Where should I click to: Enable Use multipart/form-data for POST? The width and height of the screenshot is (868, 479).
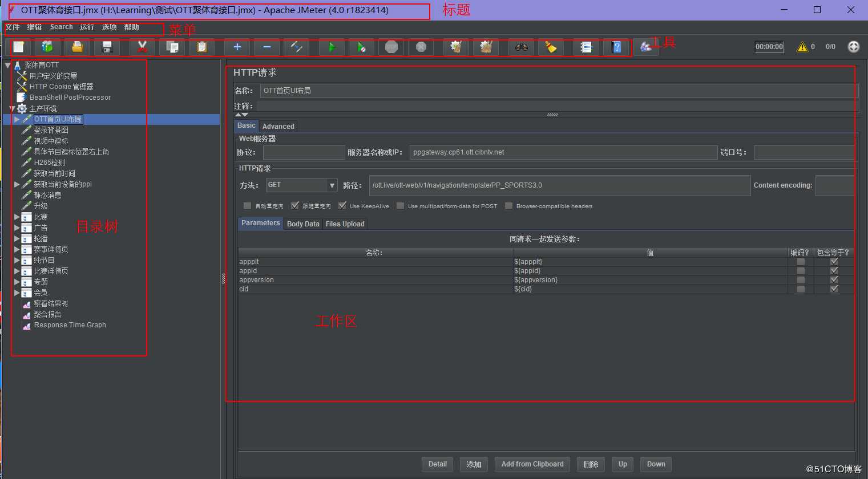coord(400,206)
